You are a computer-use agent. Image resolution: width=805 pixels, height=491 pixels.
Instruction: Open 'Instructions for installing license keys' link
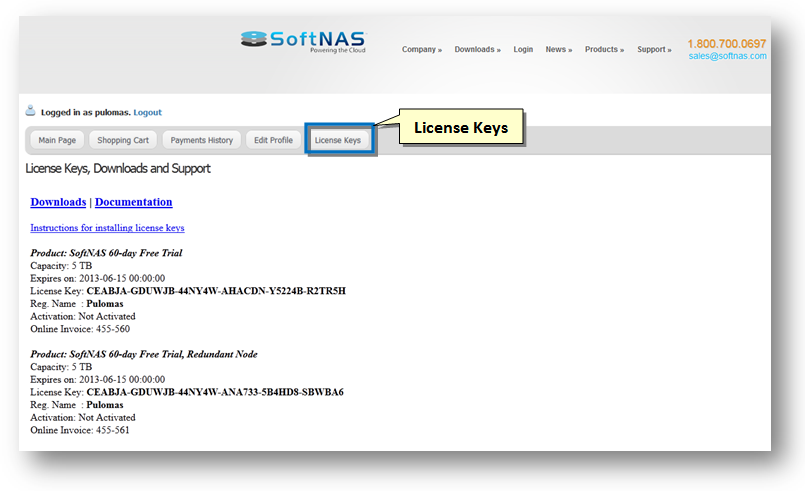pyautogui.click(x=107, y=228)
